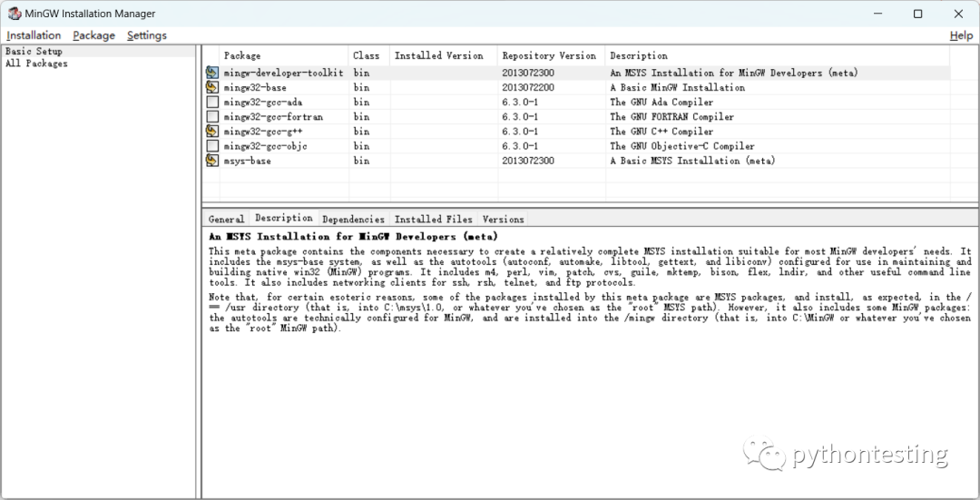This screenshot has width=980, height=500.
Task: Tick the mingw32-gcc-fortran checkbox
Action: pos(212,117)
